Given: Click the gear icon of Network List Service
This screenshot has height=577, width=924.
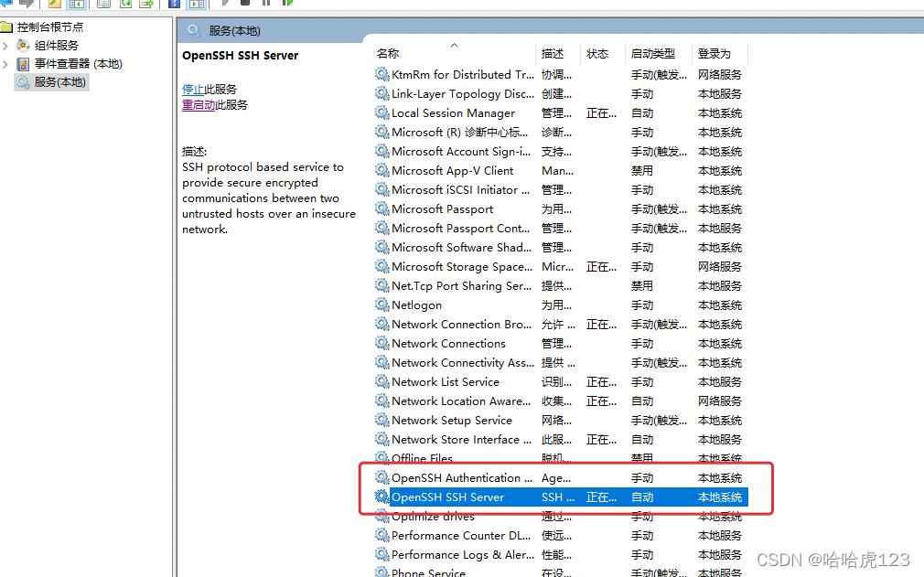Looking at the screenshot, I should tap(381, 381).
